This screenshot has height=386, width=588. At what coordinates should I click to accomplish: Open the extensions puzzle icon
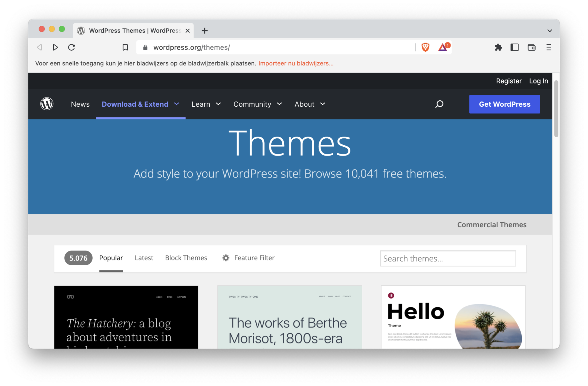[x=498, y=47]
